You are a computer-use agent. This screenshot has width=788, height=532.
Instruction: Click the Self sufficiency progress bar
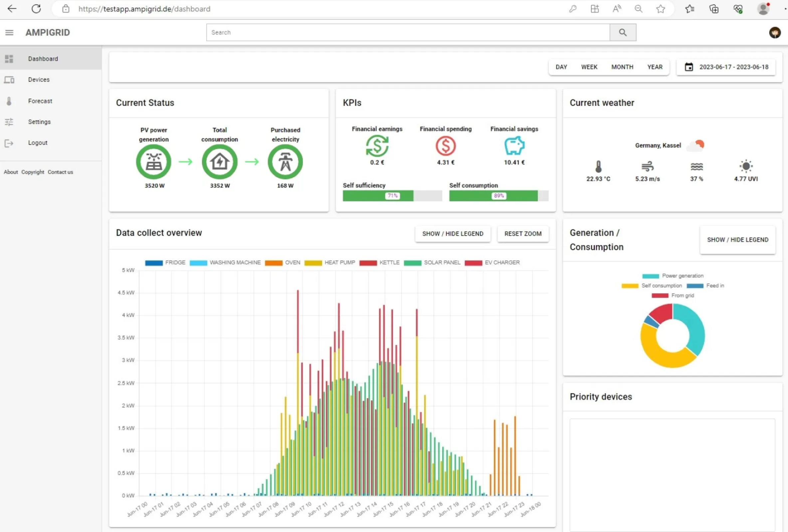pos(392,196)
